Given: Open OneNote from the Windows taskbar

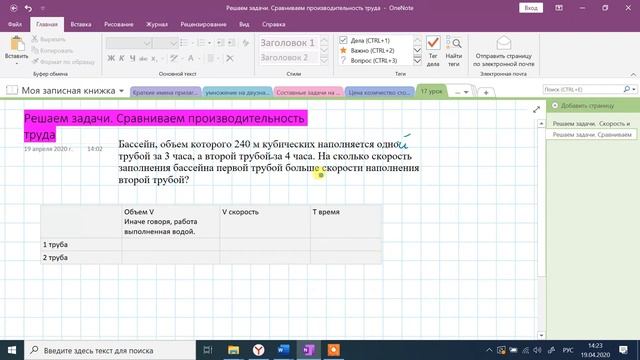Looking at the screenshot, I should click(308, 350).
